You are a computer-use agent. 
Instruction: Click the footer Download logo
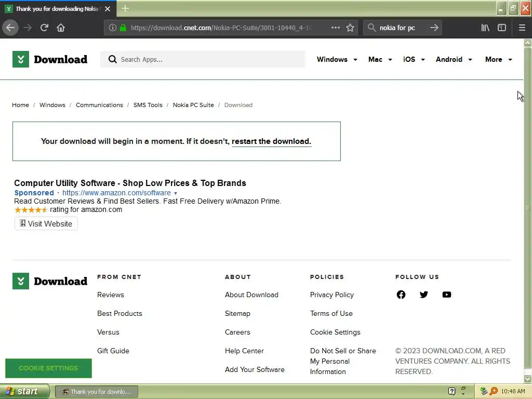click(x=50, y=281)
